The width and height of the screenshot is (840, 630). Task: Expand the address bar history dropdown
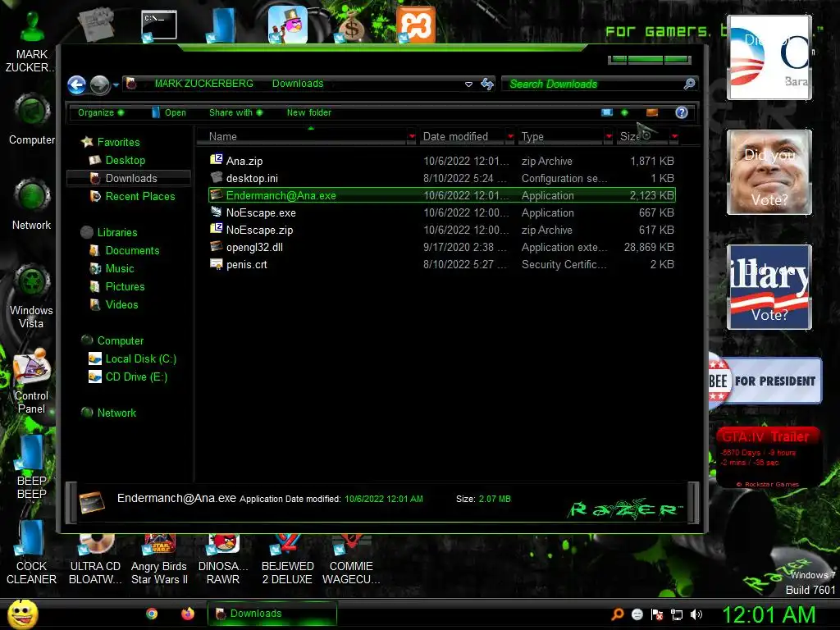click(x=468, y=84)
